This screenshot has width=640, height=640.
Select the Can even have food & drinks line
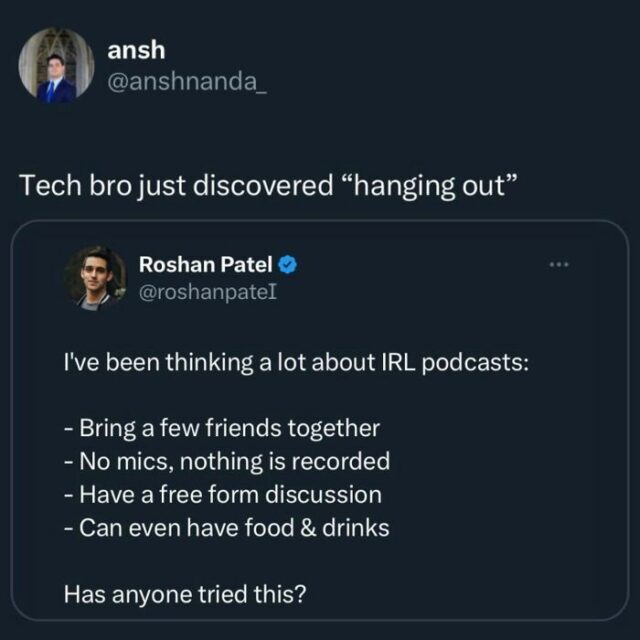click(227, 528)
